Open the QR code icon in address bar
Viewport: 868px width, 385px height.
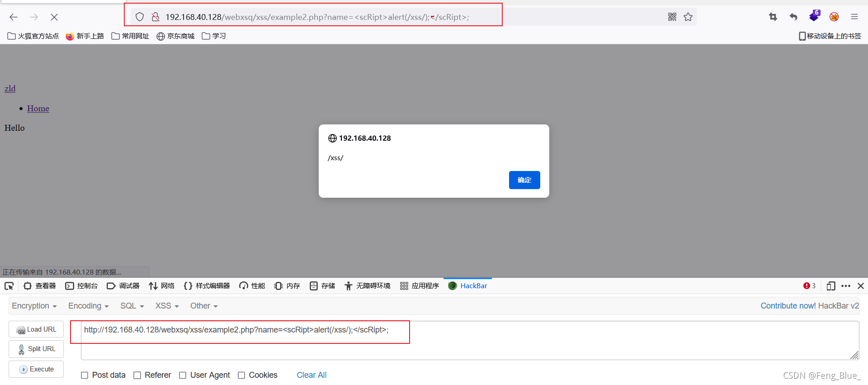tap(672, 17)
